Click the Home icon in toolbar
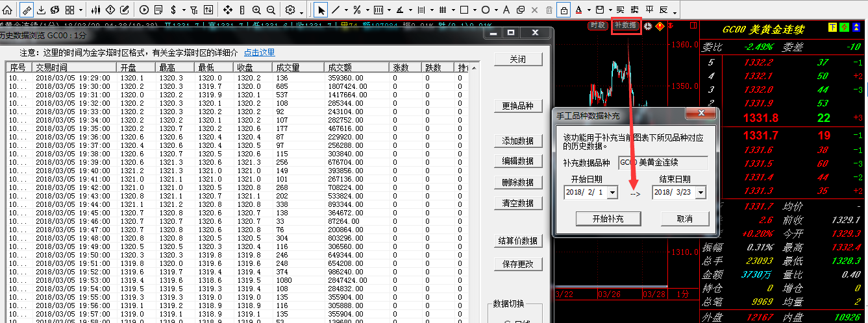This screenshot has width=868, height=323. (7, 10)
